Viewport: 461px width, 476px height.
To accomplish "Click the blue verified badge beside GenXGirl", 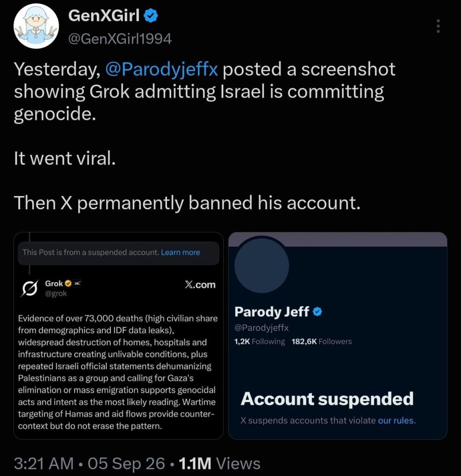I will [150, 16].
